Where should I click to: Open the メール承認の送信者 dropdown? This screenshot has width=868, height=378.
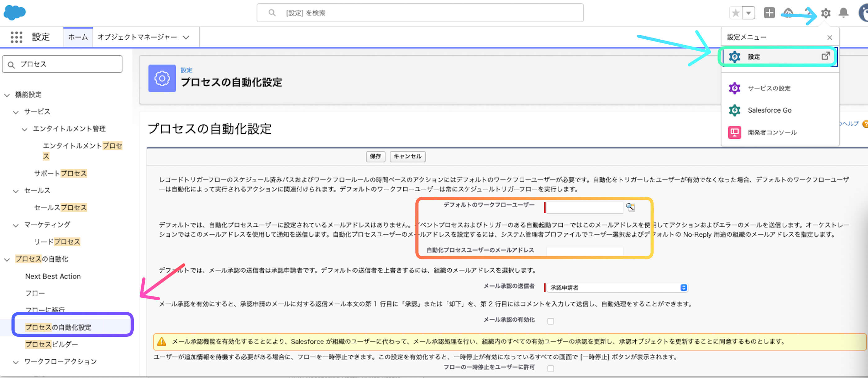click(617, 288)
